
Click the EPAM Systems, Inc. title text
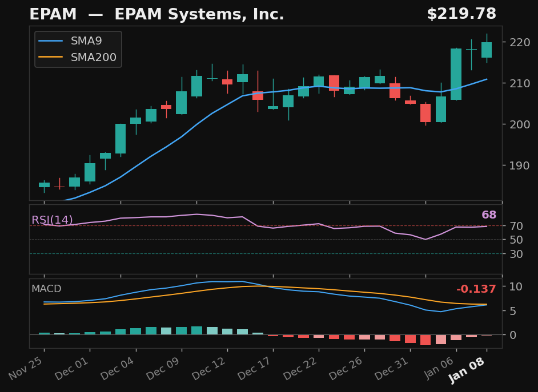tap(199, 14)
